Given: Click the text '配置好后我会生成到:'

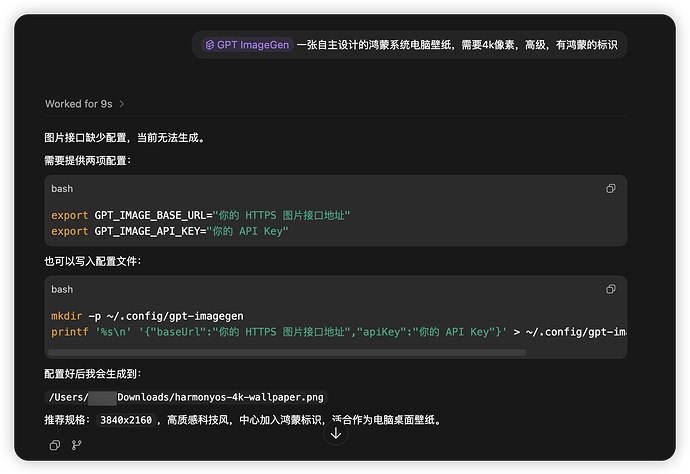Looking at the screenshot, I should click(93, 374).
